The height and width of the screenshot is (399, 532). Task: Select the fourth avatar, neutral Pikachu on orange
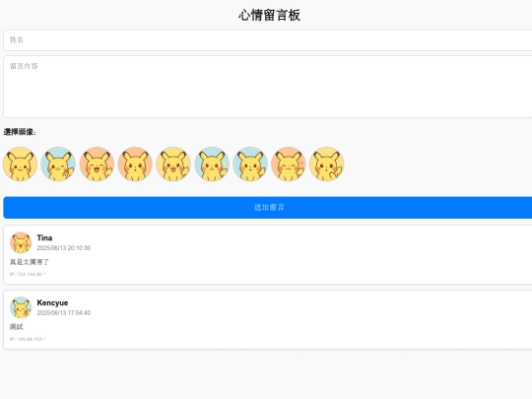click(135, 165)
